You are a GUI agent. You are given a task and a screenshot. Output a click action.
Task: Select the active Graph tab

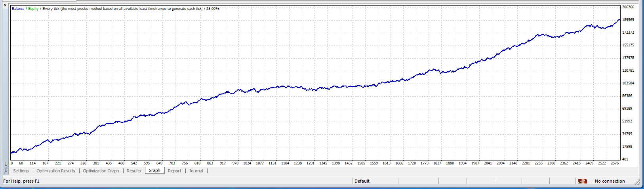point(154,171)
